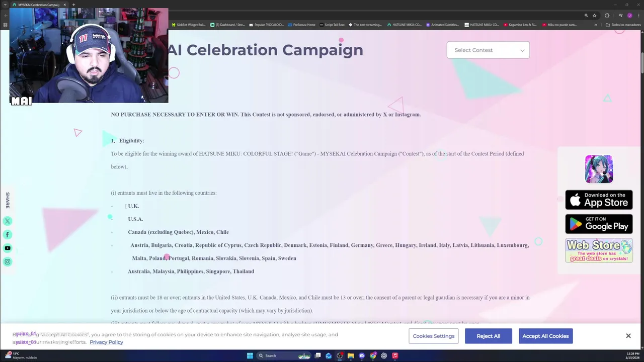Share the page on Facebook from sidebar
The height and width of the screenshot is (362, 644).
pyautogui.click(x=8, y=235)
